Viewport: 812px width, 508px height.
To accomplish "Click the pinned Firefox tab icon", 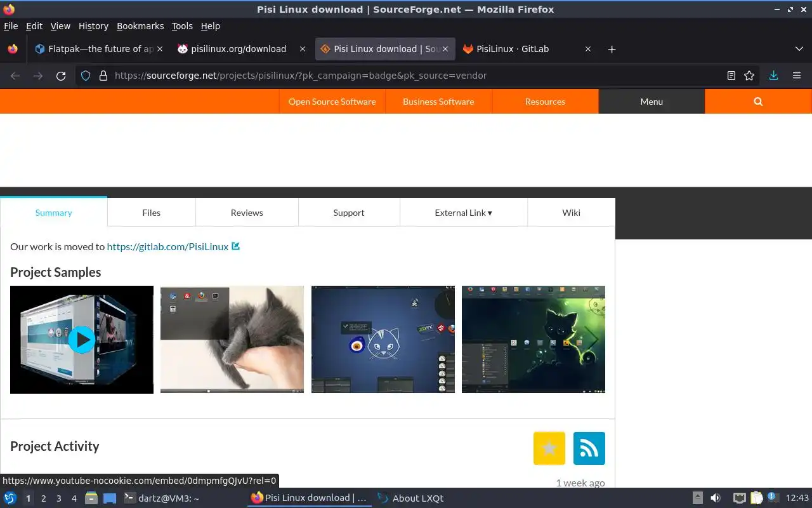I will (13, 49).
